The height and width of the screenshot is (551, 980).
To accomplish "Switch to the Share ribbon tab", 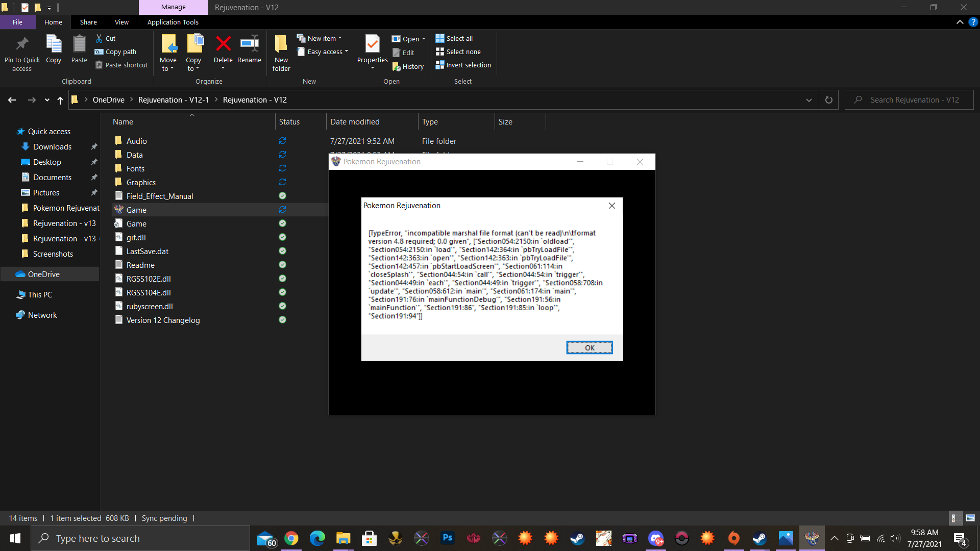I will click(x=88, y=22).
